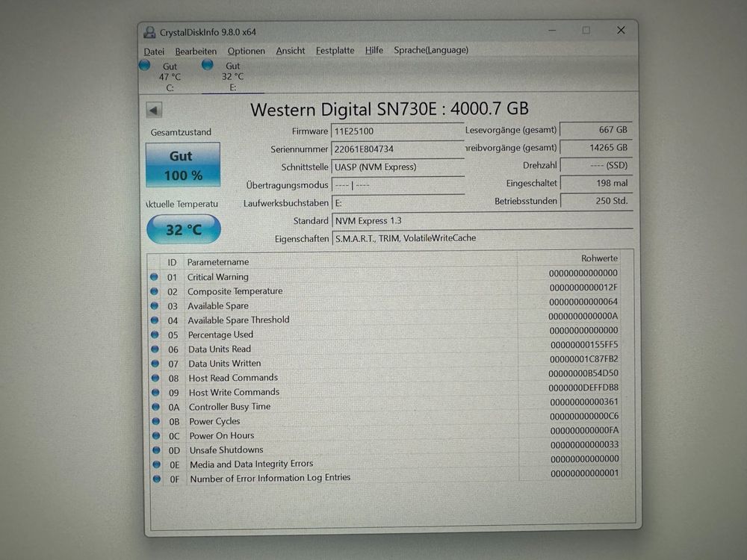Select the Composite Temperature parameter name
Viewport: 747px width, 560px height.
[x=235, y=291]
